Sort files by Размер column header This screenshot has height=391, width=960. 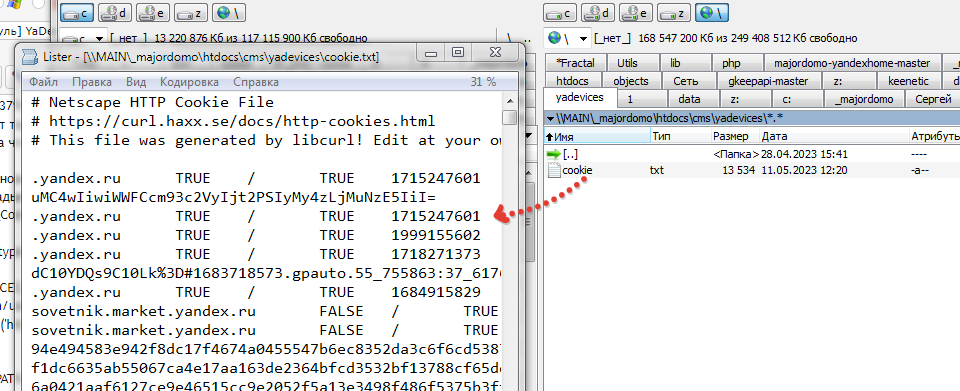(x=735, y=136)
